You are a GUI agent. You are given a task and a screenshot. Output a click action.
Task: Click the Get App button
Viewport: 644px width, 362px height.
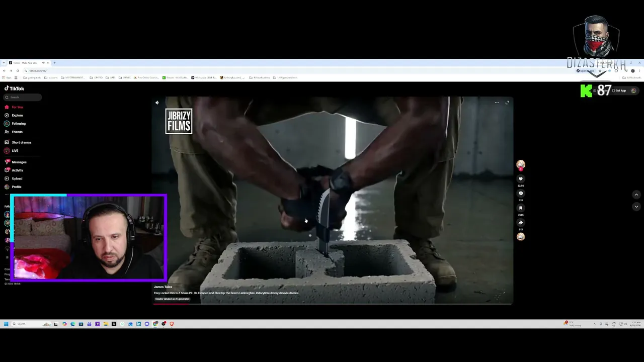[619, 90]
